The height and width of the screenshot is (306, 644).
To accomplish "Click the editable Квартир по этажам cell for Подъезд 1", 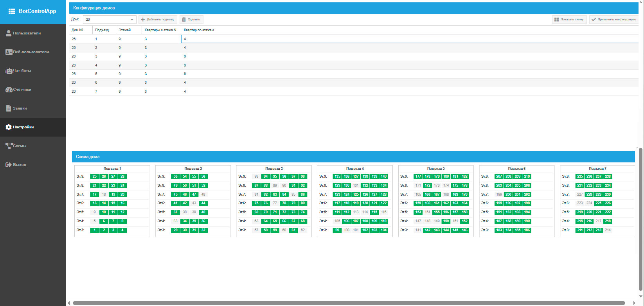I will tap(410, 39).
